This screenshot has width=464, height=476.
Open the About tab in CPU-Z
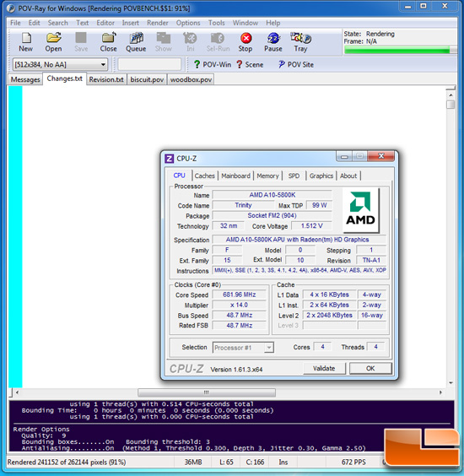pos(348,176)
